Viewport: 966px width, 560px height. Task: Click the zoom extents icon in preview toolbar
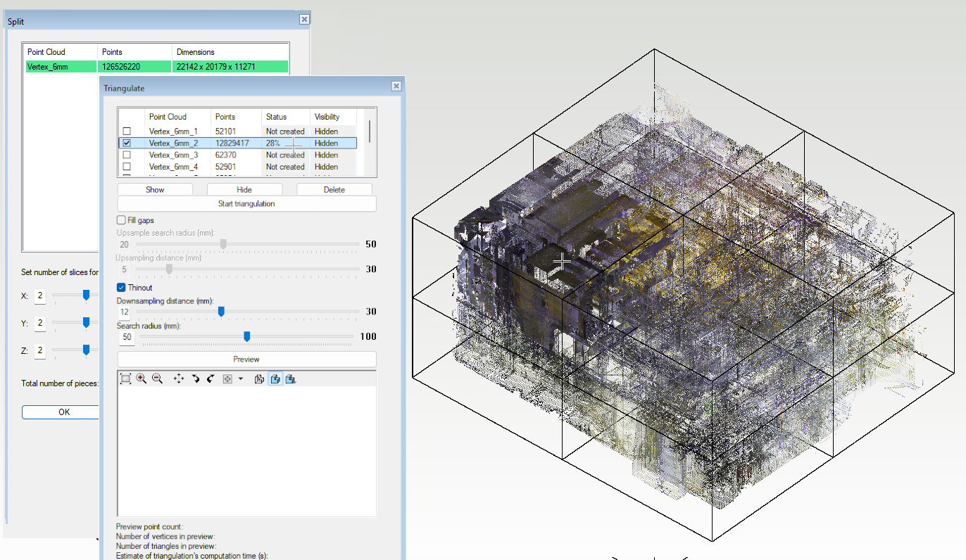(125, 378)
